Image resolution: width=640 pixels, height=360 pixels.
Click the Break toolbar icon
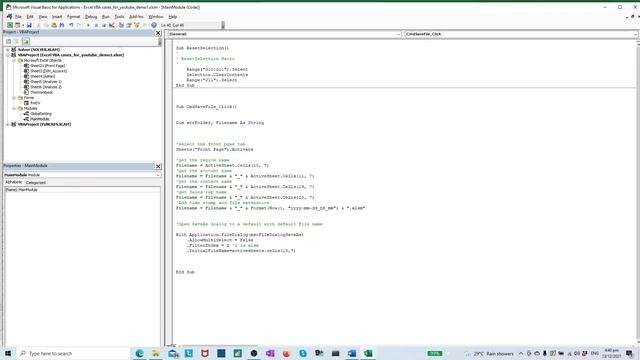96,25
